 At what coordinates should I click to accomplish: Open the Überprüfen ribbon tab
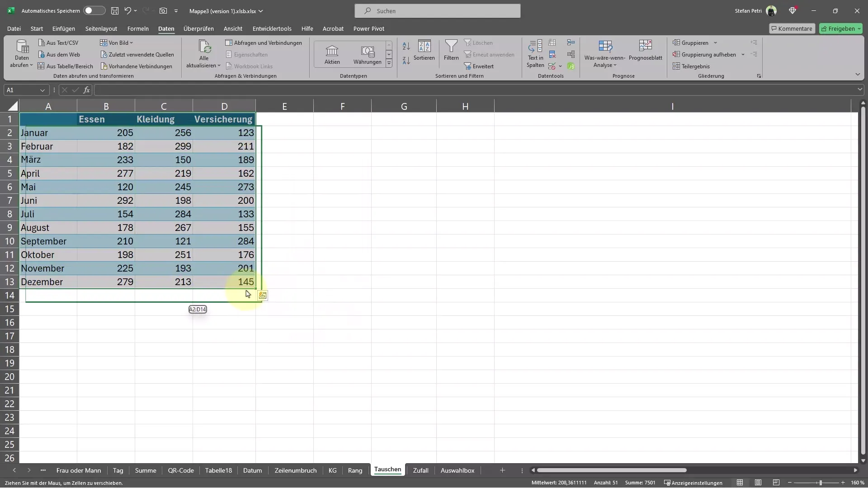[x=198, y=28]
